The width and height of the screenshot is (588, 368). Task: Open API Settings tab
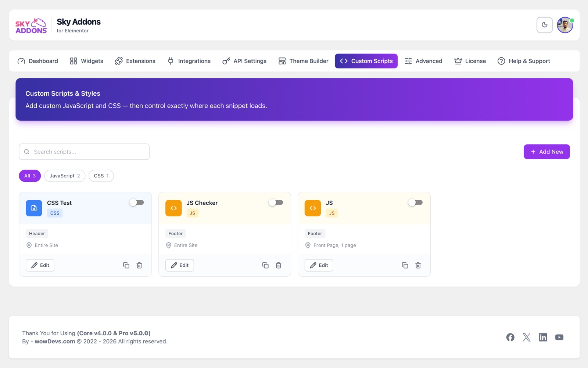244,61
